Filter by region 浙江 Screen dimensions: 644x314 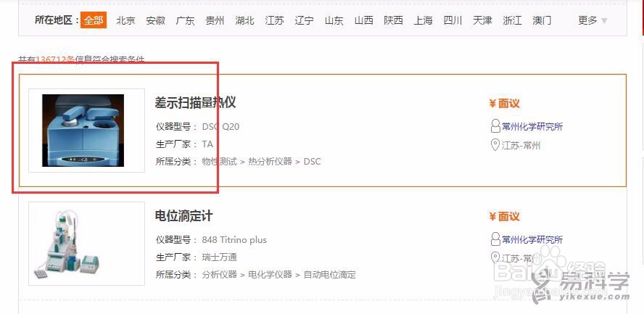point(512,20)
